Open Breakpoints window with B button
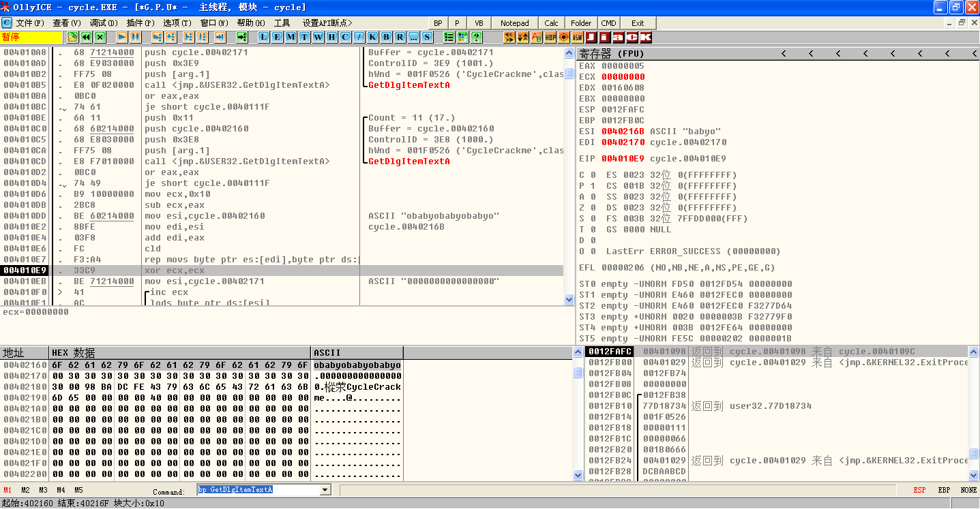 point(387,37)
